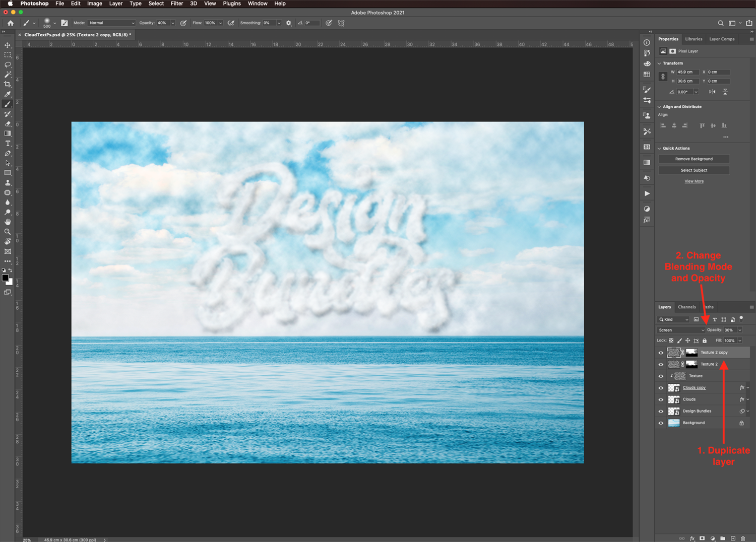Collapse the Quick Actions section
756x542 pixels.
[659, 149]
